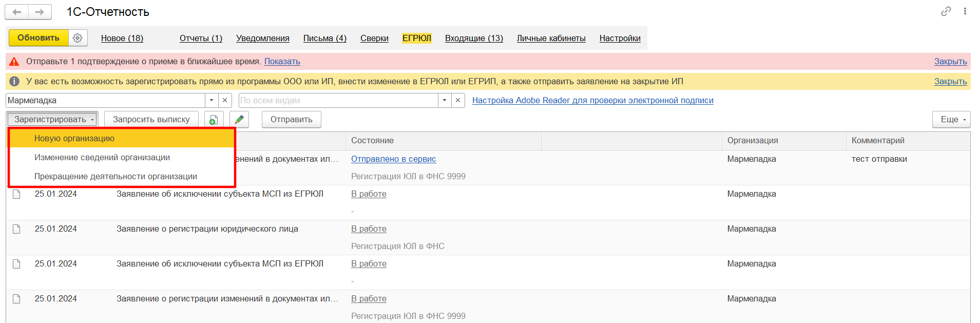The height and width of the screenshot is (323, 980).
Task: Choose Изменение сведений организации
Action: [102, 158]
